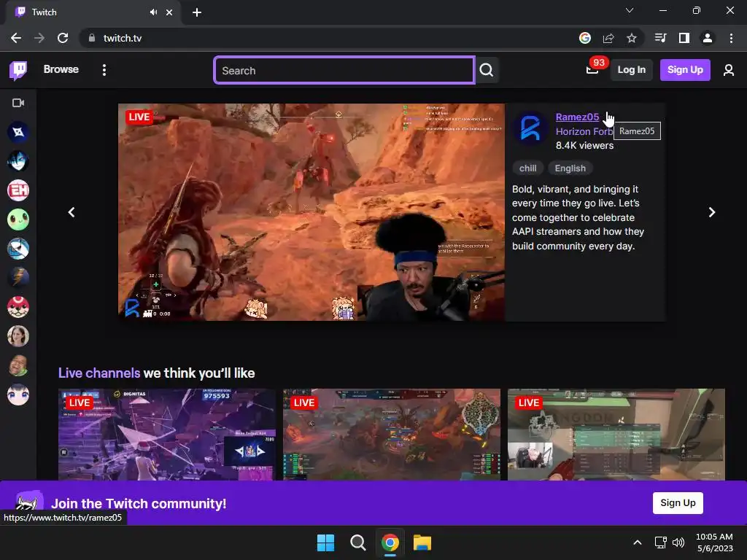This screenshot has height=560, width=747.
Task: Click the purple Sign Up header button
Action: pos(685,70)
